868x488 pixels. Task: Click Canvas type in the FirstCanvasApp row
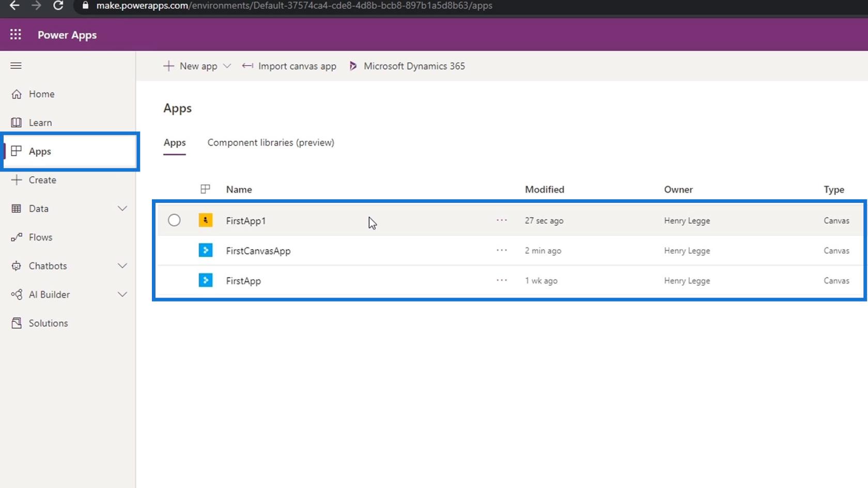point(836,250)
